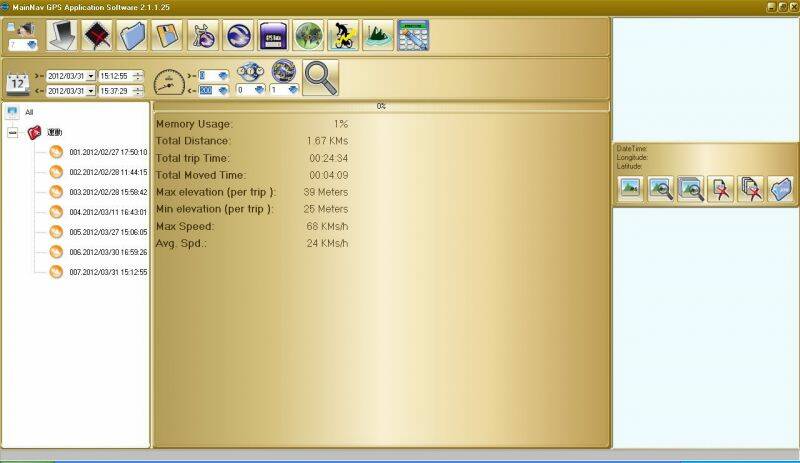800x463 pixels.
Task: Click the delete single photo icon
Action: pos(721,188)
